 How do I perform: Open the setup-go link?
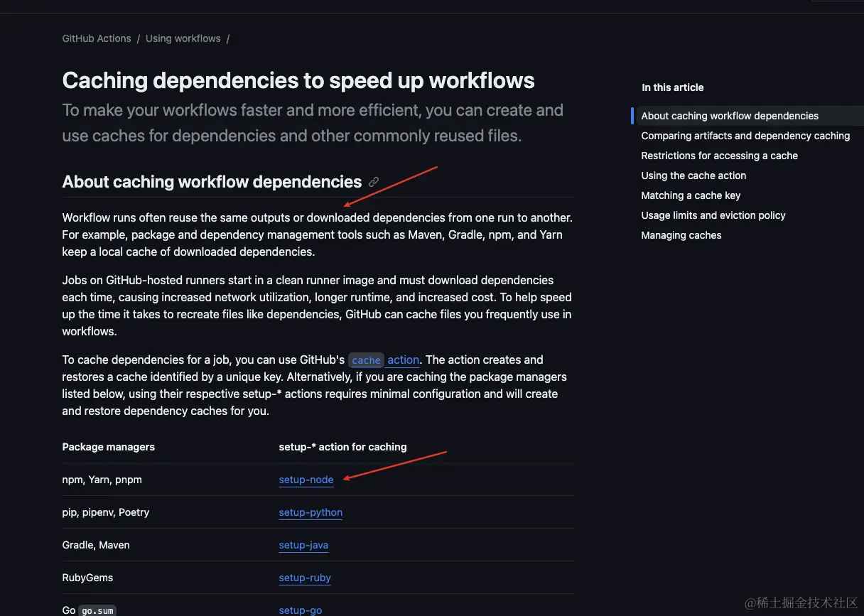pyautogui.click(x=301, y=610)
